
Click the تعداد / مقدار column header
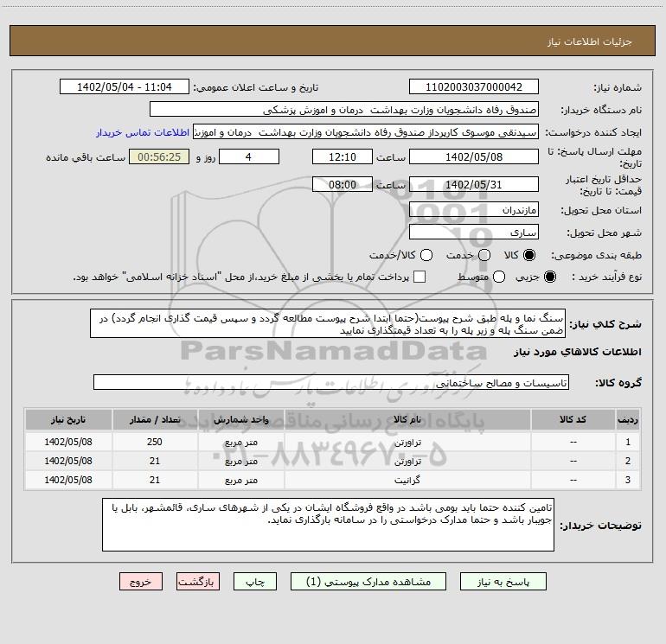tap(155, 420)
